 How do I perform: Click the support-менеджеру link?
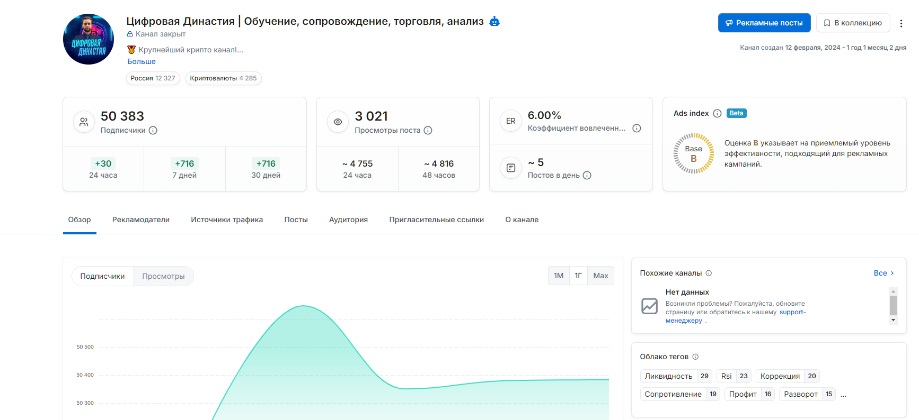click(736, 316)
